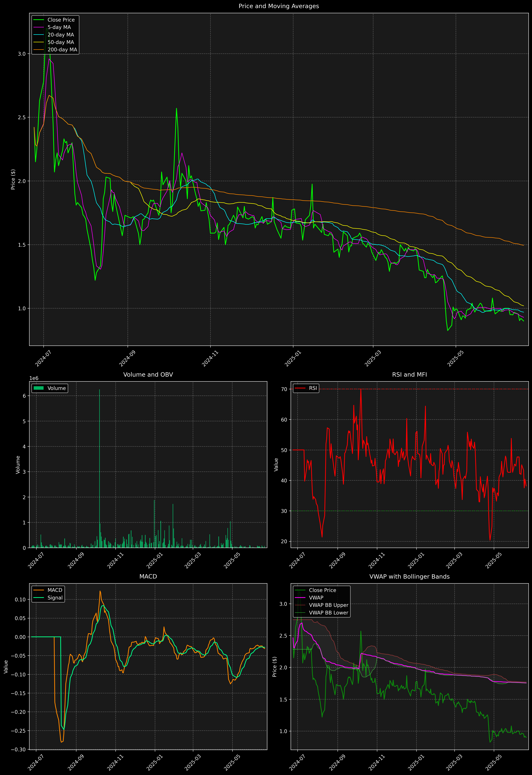Screen dimensions: 532x775
Task: Click the 'Volume and OBV' chart title
Action: click(148, 374)
